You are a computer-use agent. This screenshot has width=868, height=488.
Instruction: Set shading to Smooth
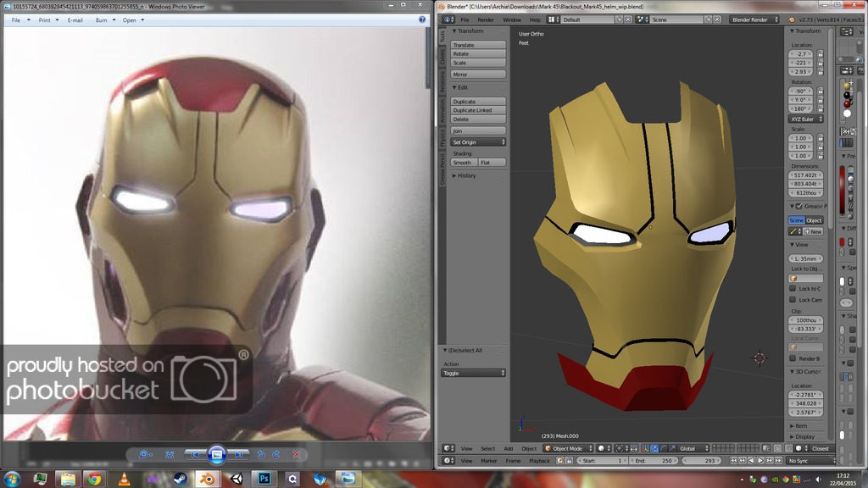[x=464, y=163]
